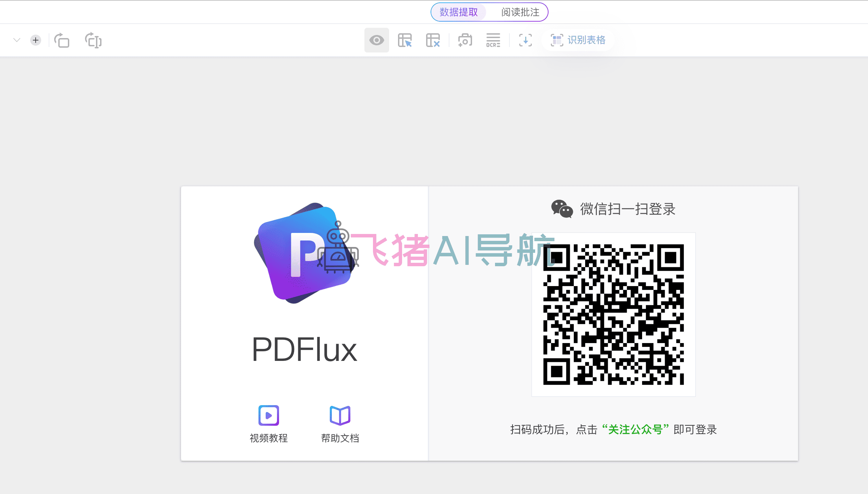This screenshot has height=494, width=868.
Task: Click the PDFlux product name text
Action: pos(304,350)
